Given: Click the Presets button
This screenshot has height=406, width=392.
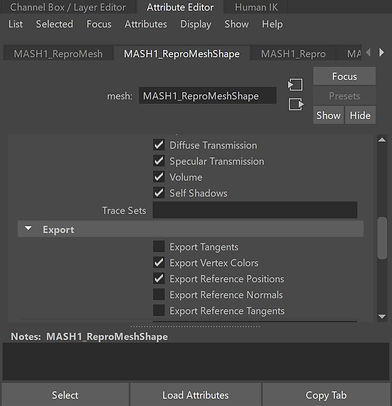Looking at the screenshot, I should [x=344, y=96].
